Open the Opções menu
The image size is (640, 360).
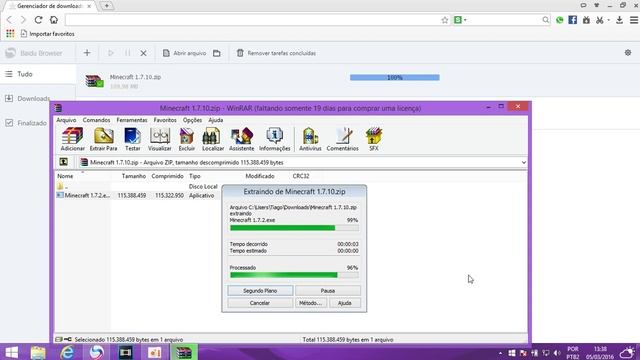(x=192, y=120)
